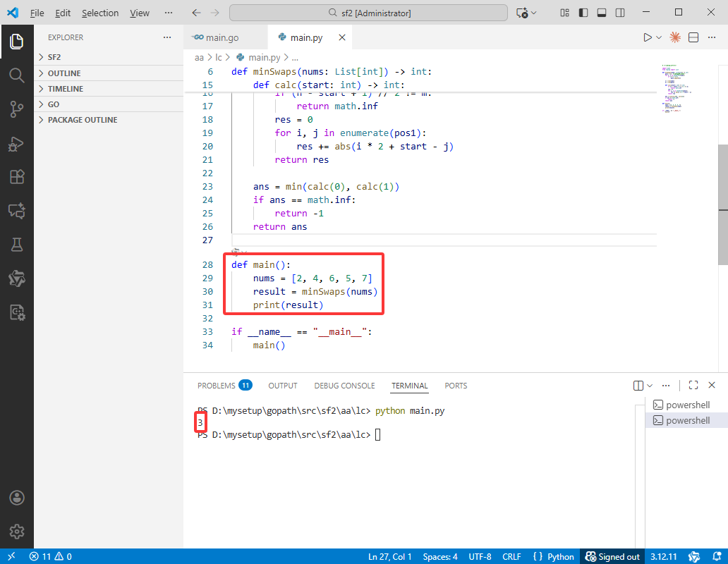728x564 pixels.
Task: Toggle the Secondary Side Bar
Action: (620, 13)
